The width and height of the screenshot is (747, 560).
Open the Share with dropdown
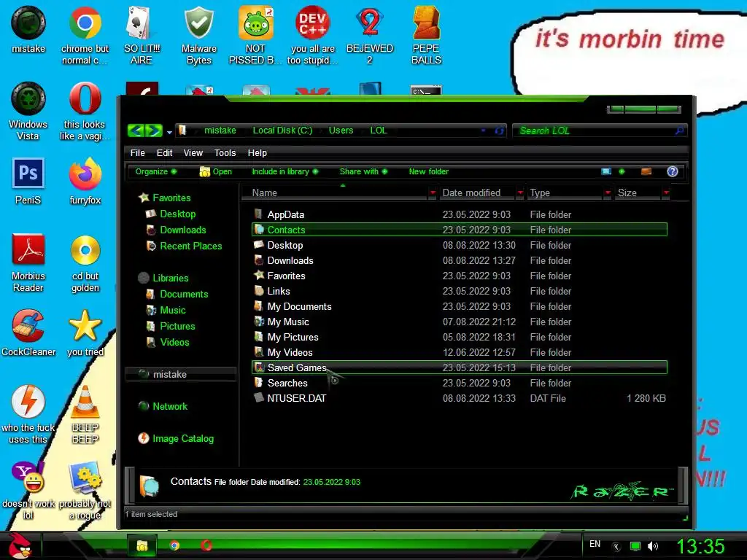point(363,171)
